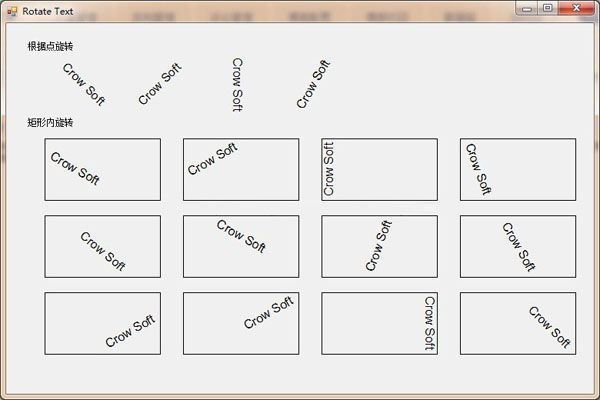
Task: Click Crow Soft in third rectangle of middle row
Action: [378, 245]
